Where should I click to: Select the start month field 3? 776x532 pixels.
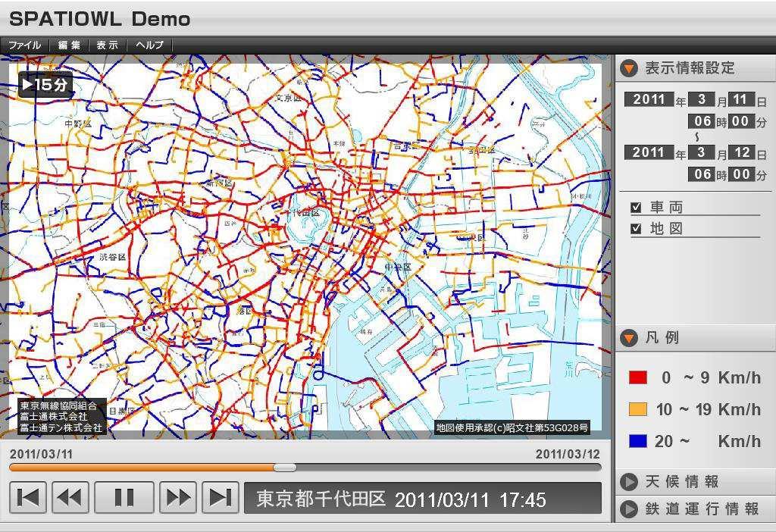point(701,99)
